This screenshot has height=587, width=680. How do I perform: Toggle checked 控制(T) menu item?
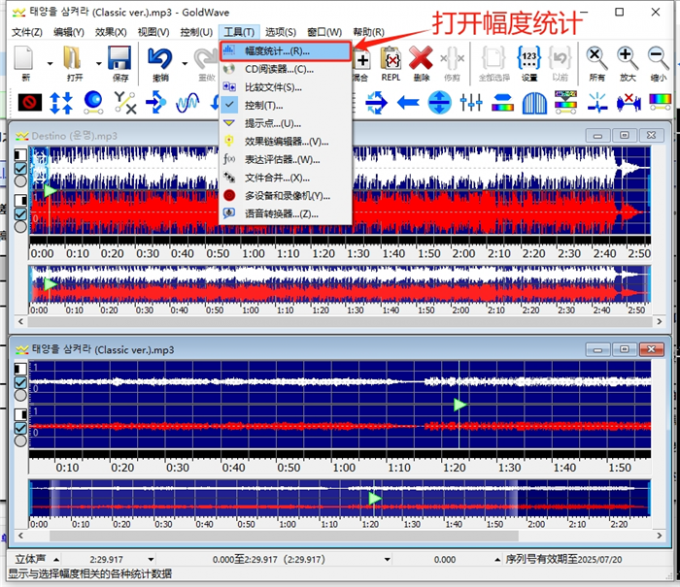coord(286,105)
